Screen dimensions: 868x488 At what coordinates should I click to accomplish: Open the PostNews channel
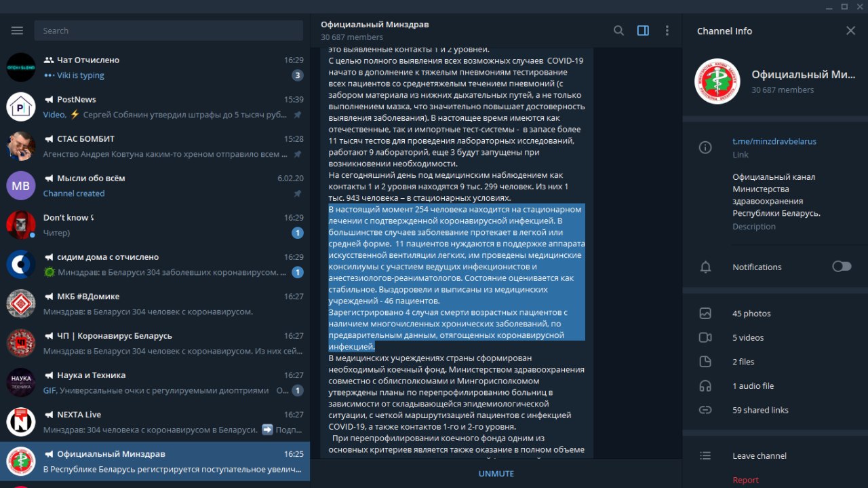155,107
